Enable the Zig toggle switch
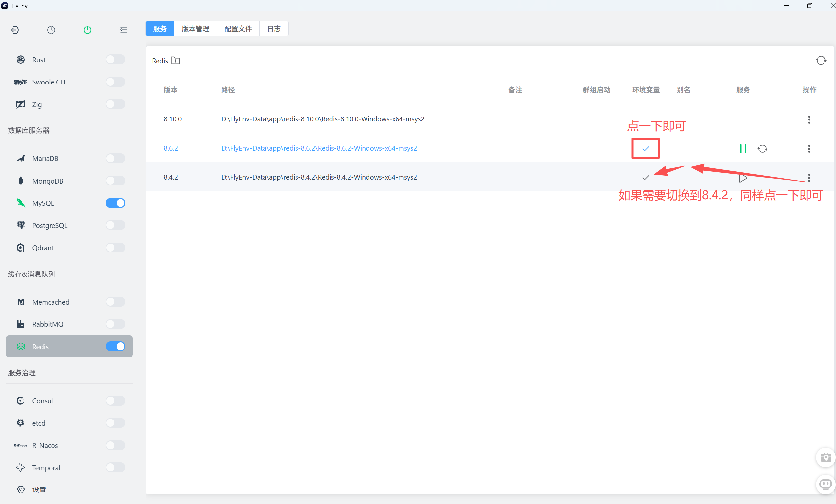 tap(115, 104)
